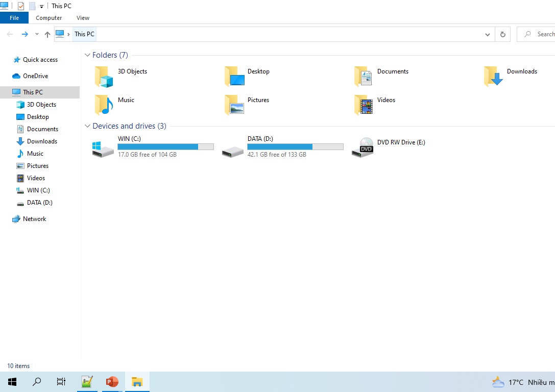Click the "10 items" status bar text
The image size is (555, 392).
18,366
